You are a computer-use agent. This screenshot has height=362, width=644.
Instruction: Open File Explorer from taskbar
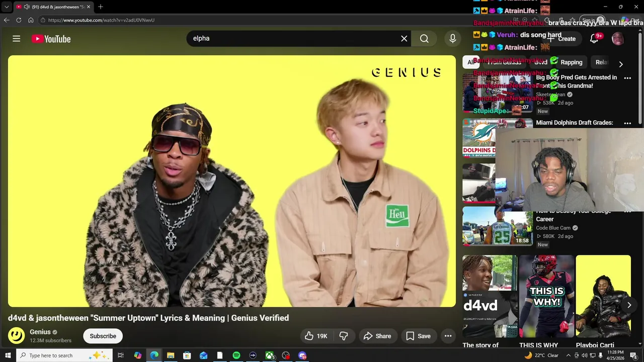171,355
